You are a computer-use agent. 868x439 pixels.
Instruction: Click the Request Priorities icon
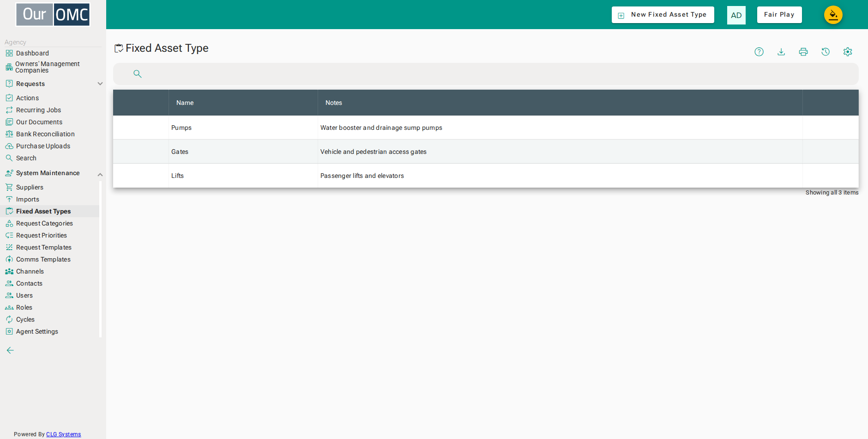click(x=9, y=235)
